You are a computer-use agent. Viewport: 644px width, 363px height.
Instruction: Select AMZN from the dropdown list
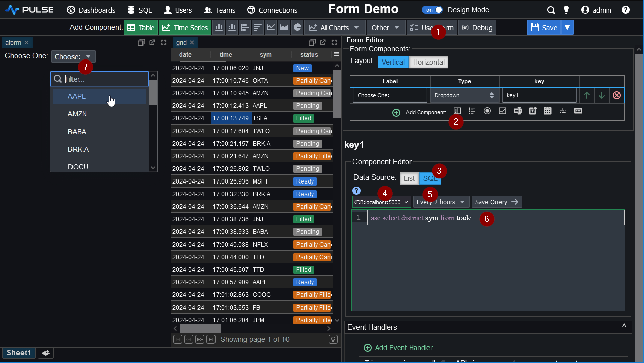tap(77, 114)
